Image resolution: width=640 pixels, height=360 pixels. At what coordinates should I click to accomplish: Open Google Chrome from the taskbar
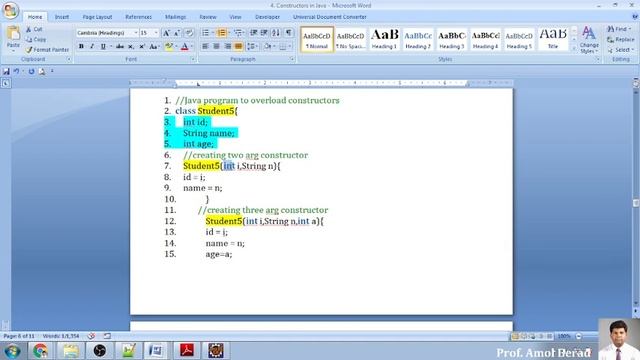(40, 351)
